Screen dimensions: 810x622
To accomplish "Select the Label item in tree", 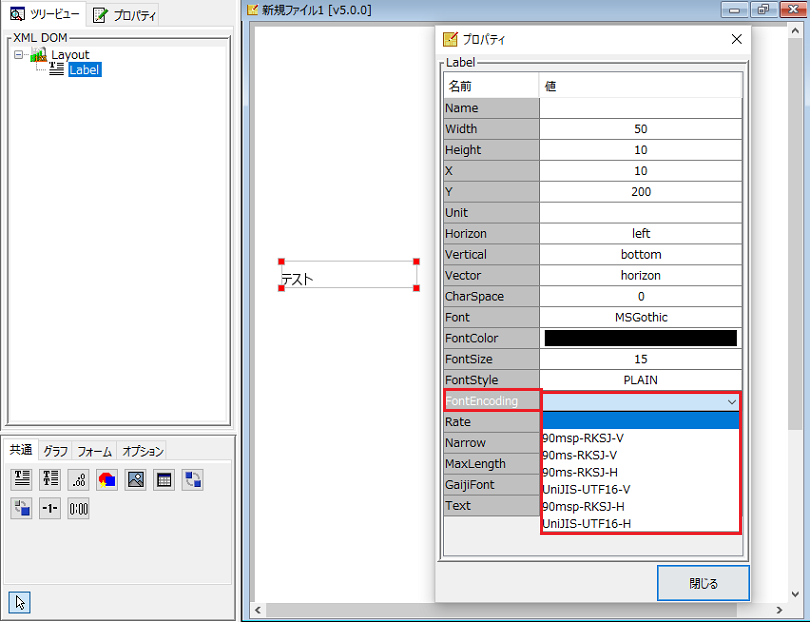I will [84, 70].
